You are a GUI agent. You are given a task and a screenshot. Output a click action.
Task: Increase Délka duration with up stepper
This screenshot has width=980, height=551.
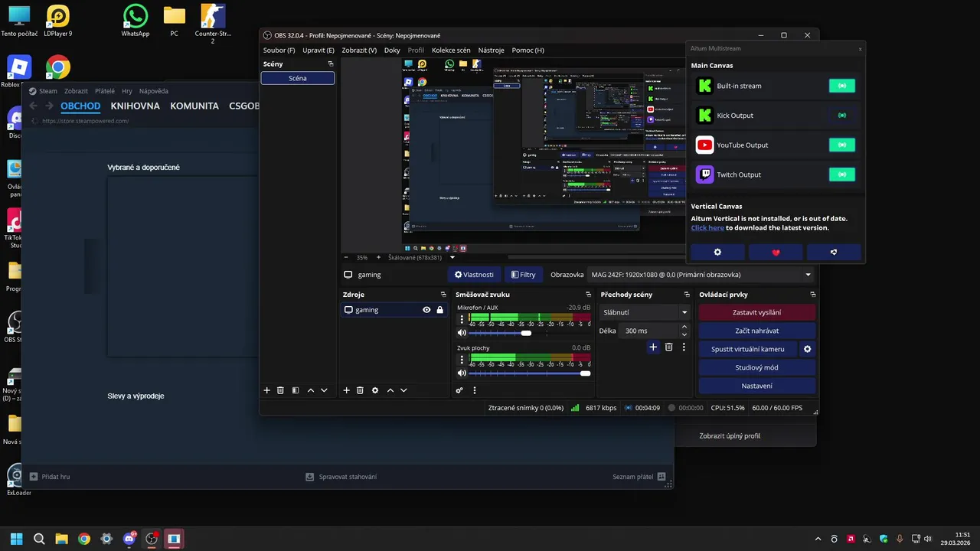684,327
